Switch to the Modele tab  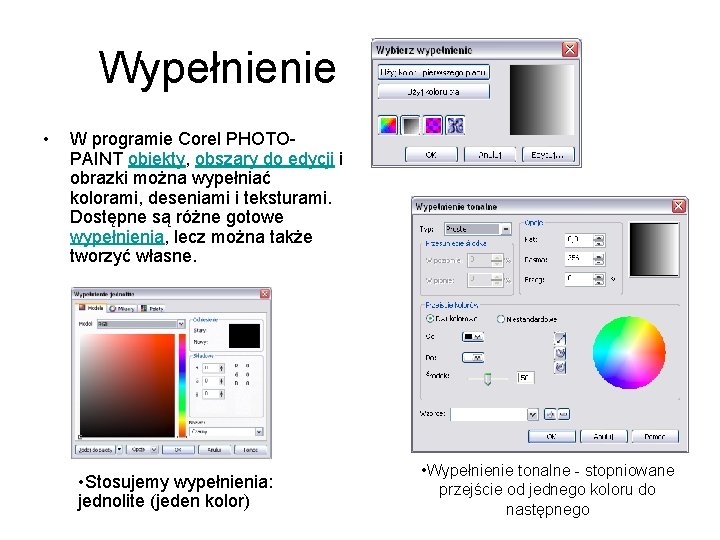click(x=91, y=308)
